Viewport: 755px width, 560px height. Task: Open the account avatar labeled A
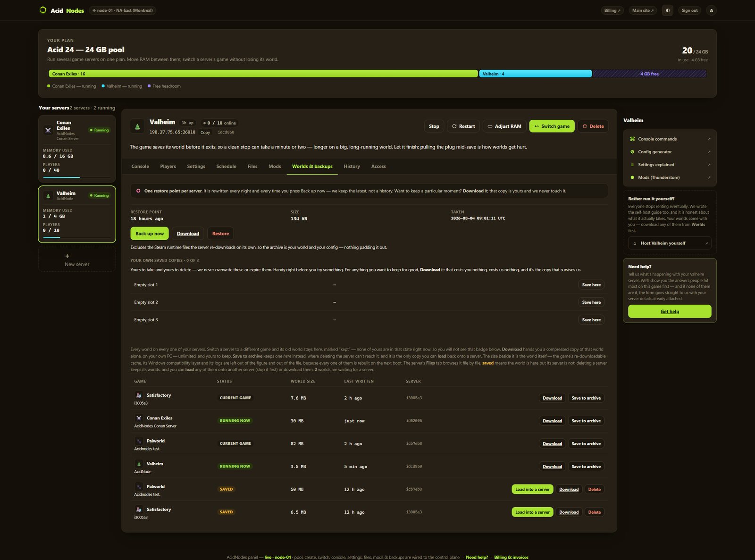[x=712, y=10]
